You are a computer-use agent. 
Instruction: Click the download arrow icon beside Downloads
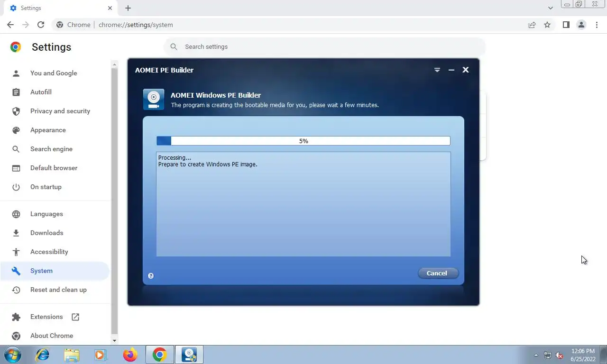(16, 233)
